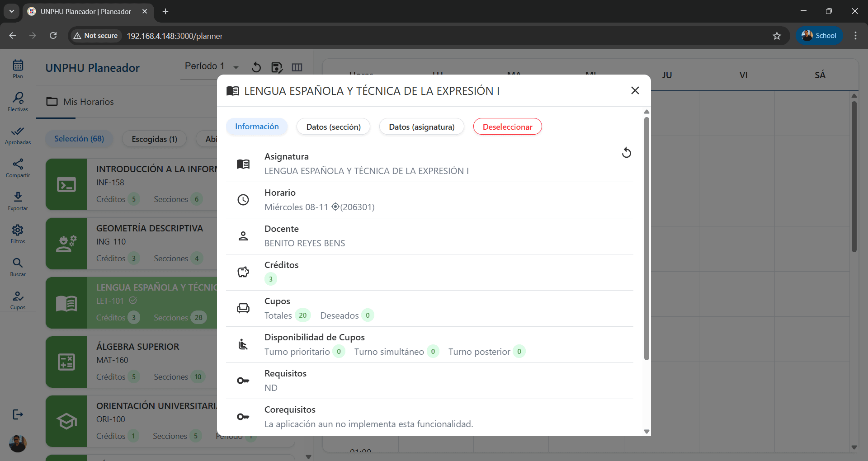The height and width of the screenshot is (461, 868).
Task: Reload the page in the browser
Action: point(53,36)
